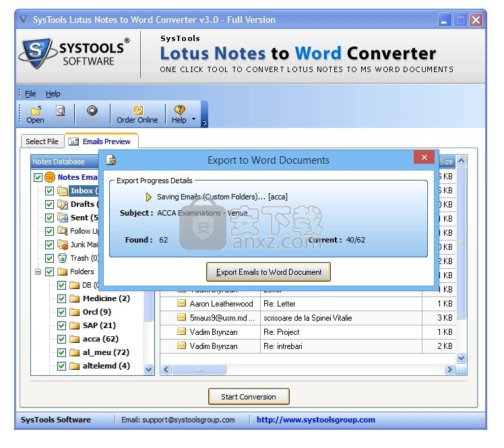Click email list horizontal scroll right arrow
Screen dimensions: 504x448
tap(449, 370)
